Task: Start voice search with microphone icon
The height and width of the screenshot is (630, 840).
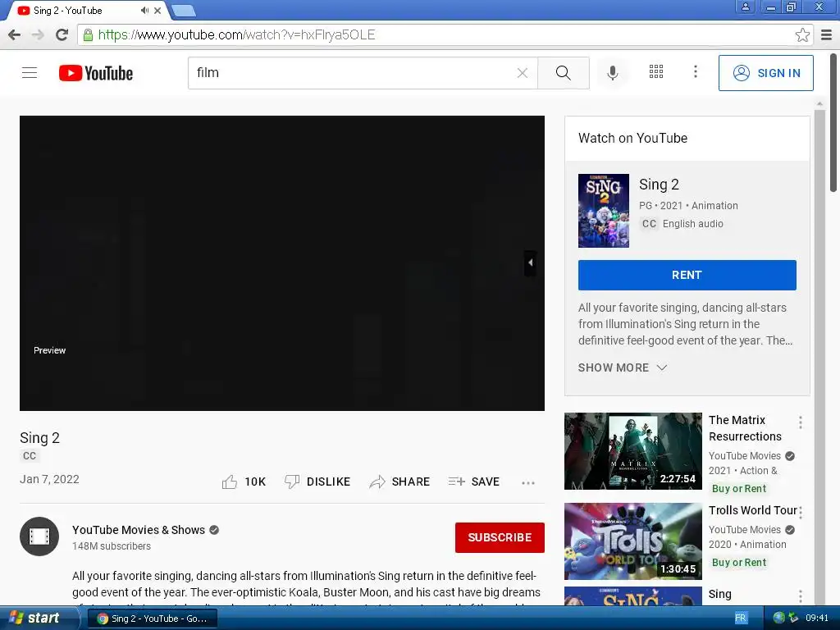Action: point(612,73)
